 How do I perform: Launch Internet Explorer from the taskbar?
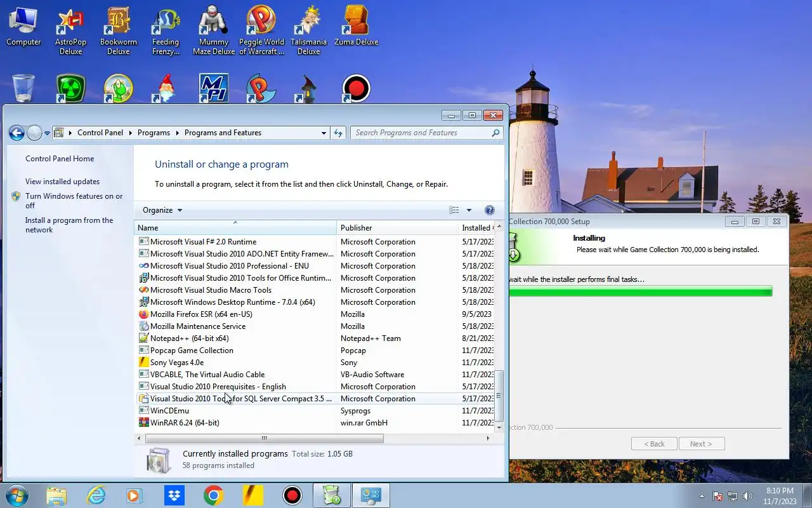[96, 495]
